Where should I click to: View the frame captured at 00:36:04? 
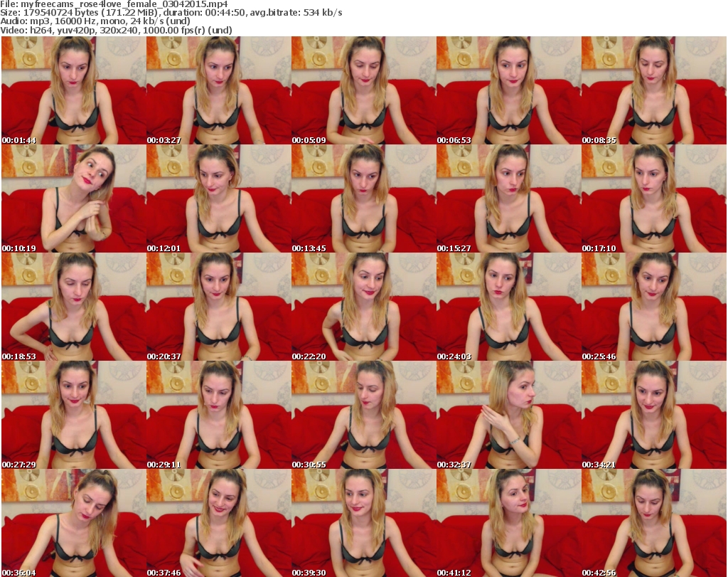pos(74,523)
